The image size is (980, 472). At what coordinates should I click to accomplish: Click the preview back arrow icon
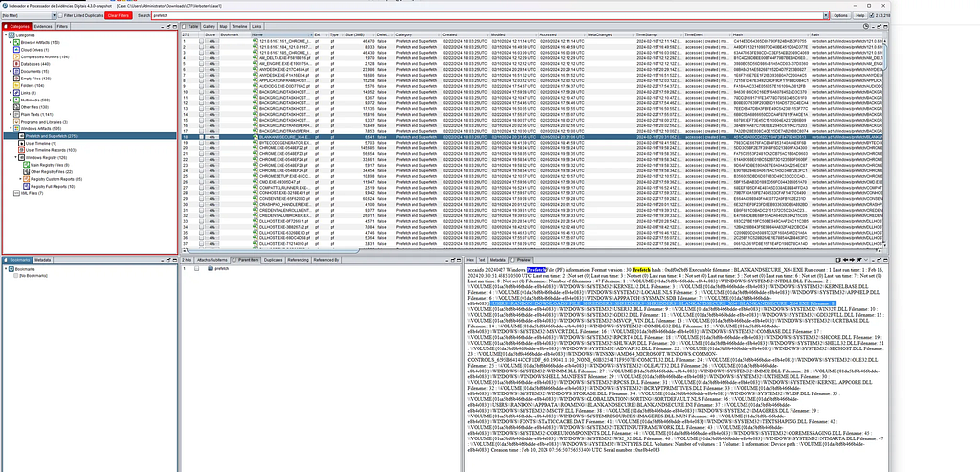(846, 260)
